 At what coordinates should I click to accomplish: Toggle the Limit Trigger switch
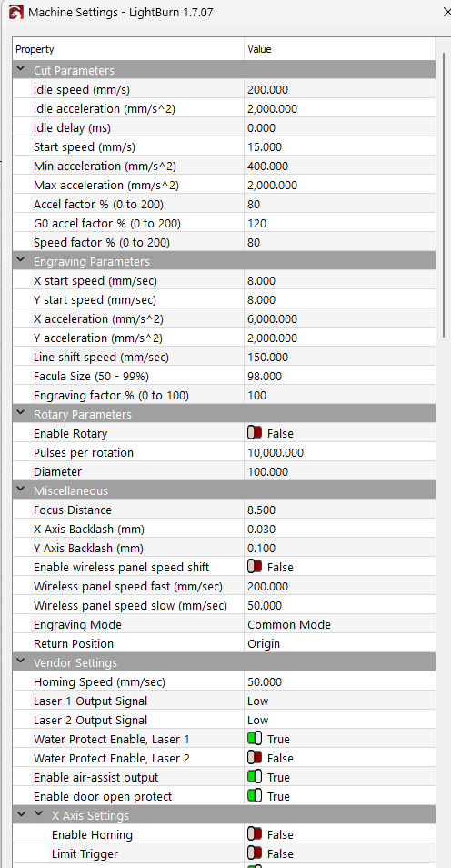pyautogui.click(x=254, y=853)
